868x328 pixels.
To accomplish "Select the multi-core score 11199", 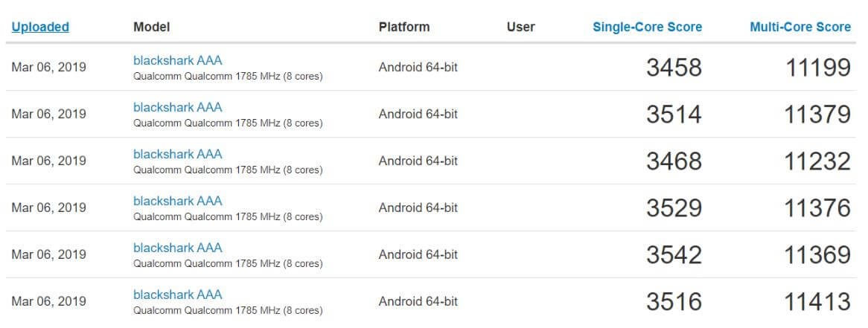I will (x=818, y=68).
